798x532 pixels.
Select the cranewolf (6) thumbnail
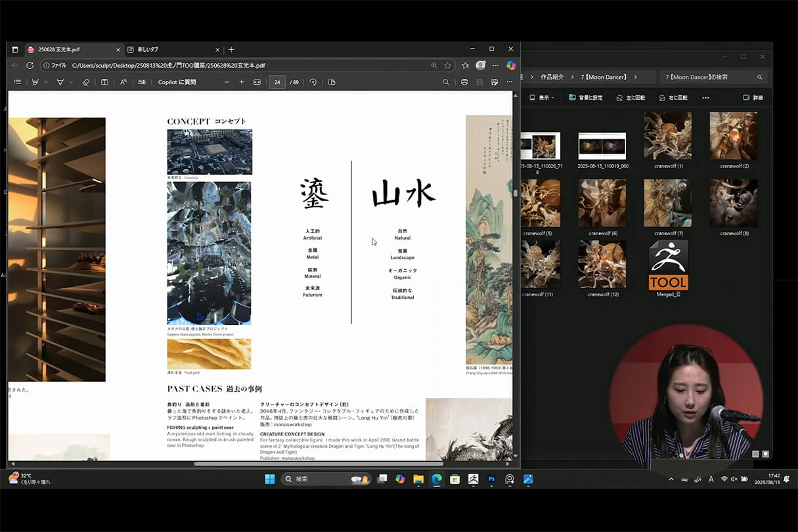[x=602, y=203]
